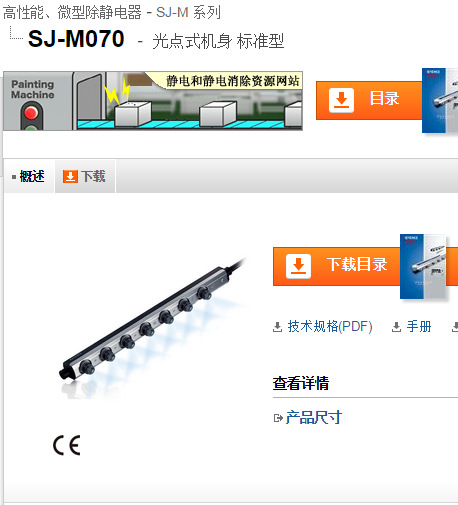
Task: Click the 静电和静电消除资源网站 banner
Action: click(153, 101)
